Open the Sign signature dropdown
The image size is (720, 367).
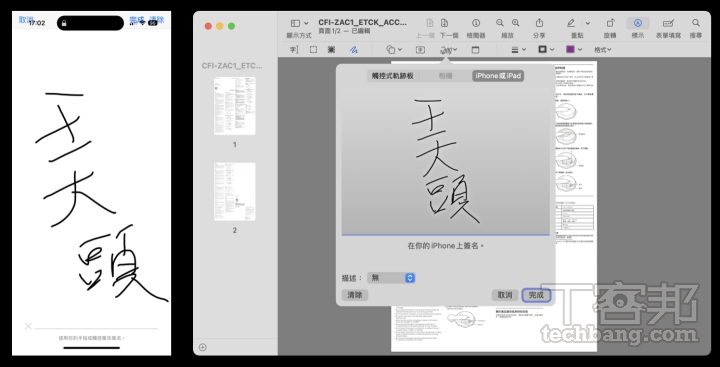[x=448, y=50]
